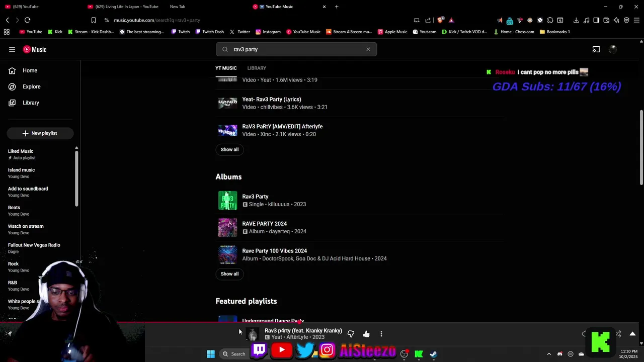Click Show all under Albums
Viewport: 644px width, 362px height.
[229, 274]
